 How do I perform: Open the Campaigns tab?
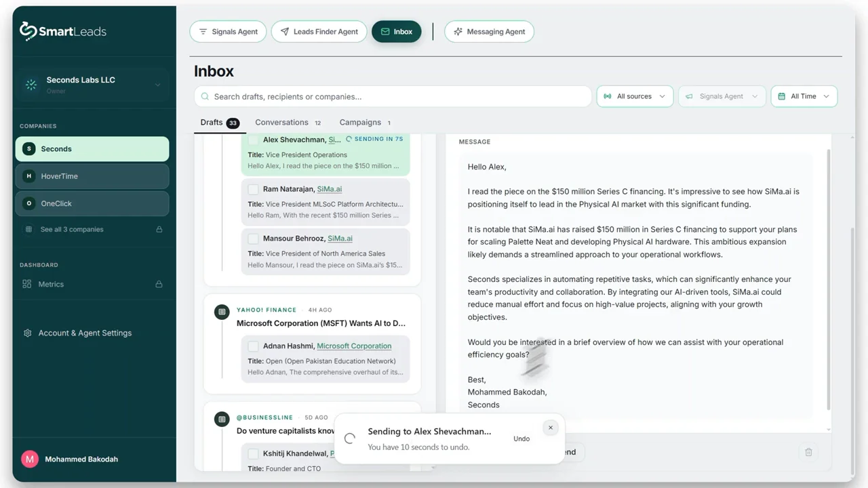point(366,123)
